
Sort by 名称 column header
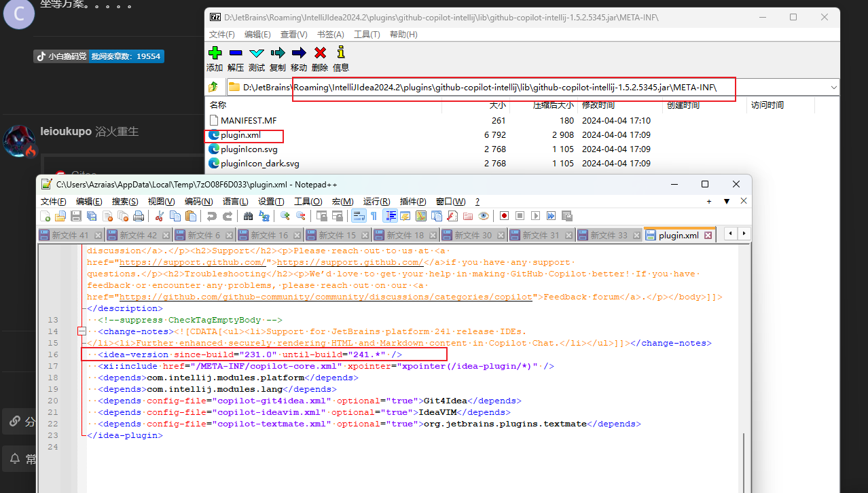click(x=323, y=105)
